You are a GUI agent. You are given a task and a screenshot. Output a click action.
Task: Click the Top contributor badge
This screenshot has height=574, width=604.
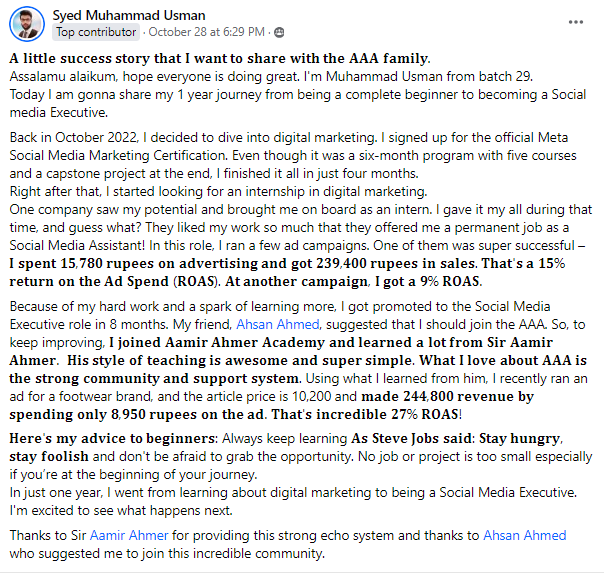[x=96, y=32]
